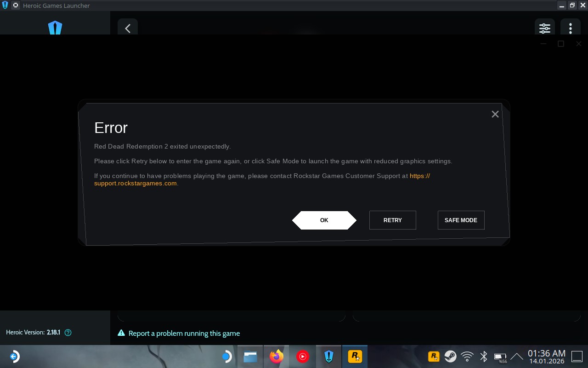Maximize the Rockstar launcher window
588x368 pixels.
561,44
